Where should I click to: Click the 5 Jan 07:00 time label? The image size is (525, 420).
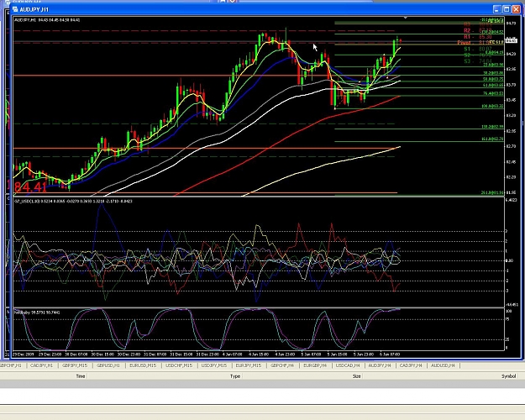click(311, 354)
